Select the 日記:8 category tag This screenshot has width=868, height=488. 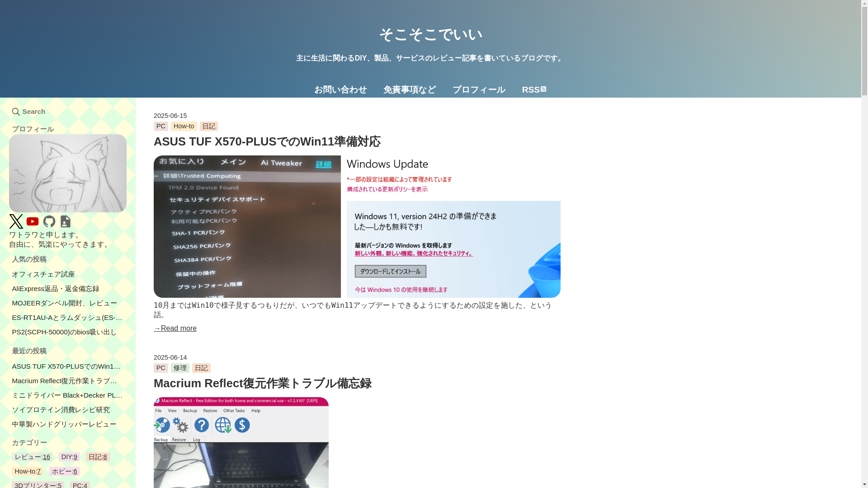pyautogui.click(x=98, y=457)
